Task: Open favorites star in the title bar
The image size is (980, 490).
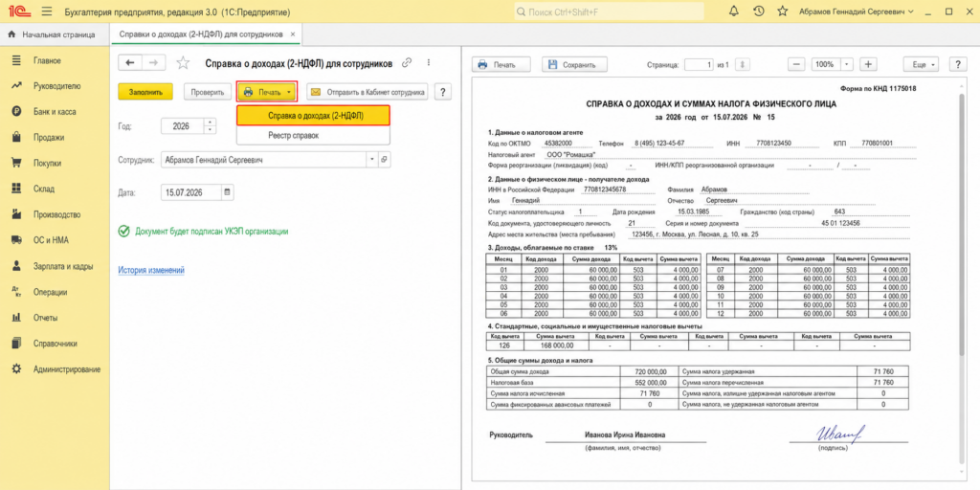Action: (782, 11)
